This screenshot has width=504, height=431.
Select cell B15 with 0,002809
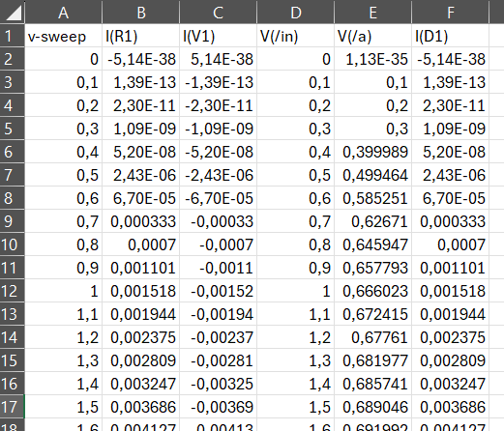[141, 360]
